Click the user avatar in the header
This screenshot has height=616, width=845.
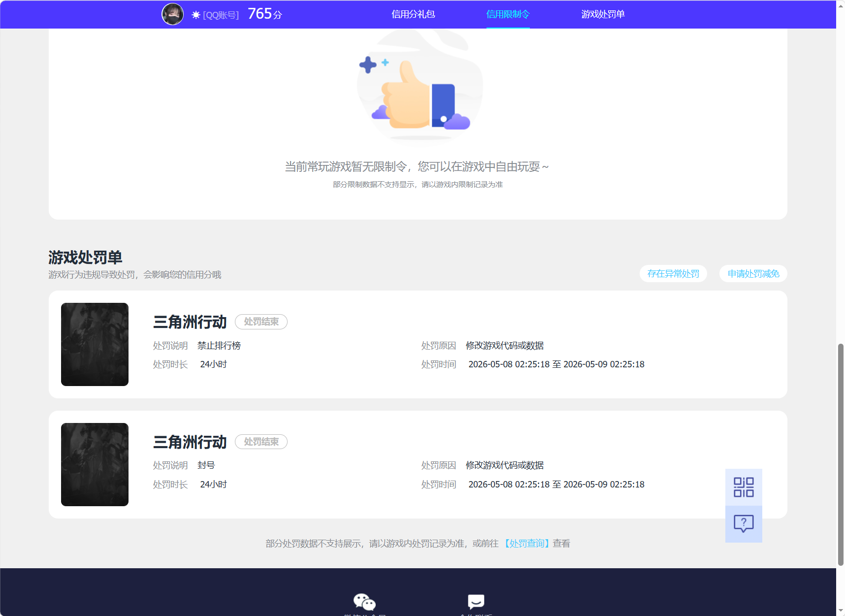172,14
